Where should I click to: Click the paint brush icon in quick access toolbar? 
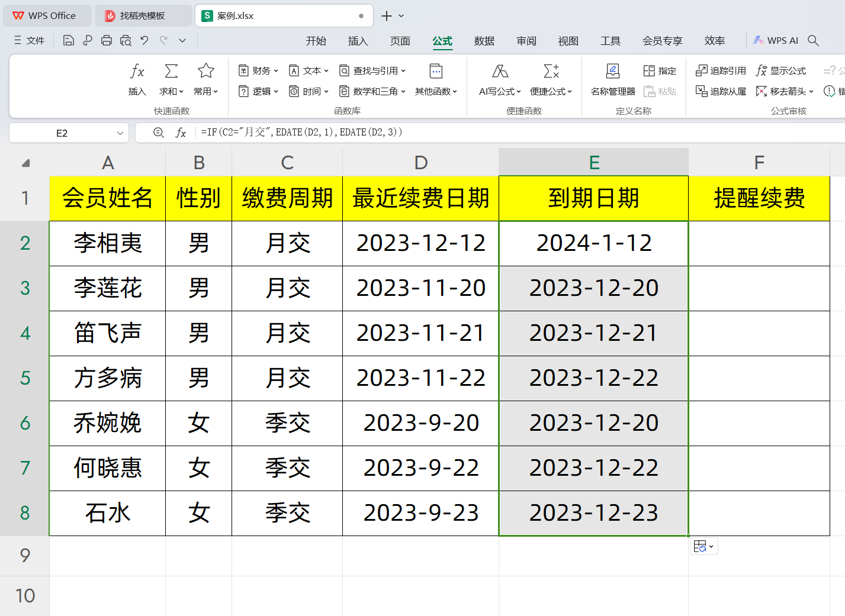pos(88,40)
